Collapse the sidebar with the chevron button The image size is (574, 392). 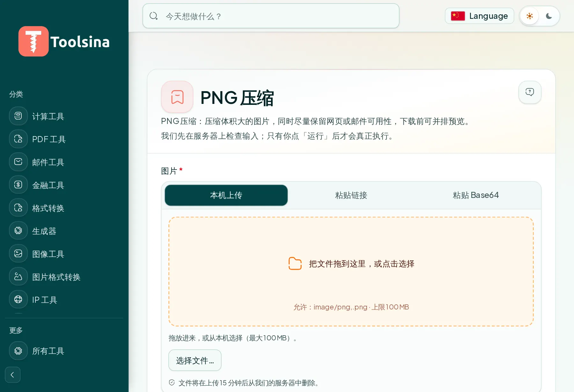(x=13, y=375)
